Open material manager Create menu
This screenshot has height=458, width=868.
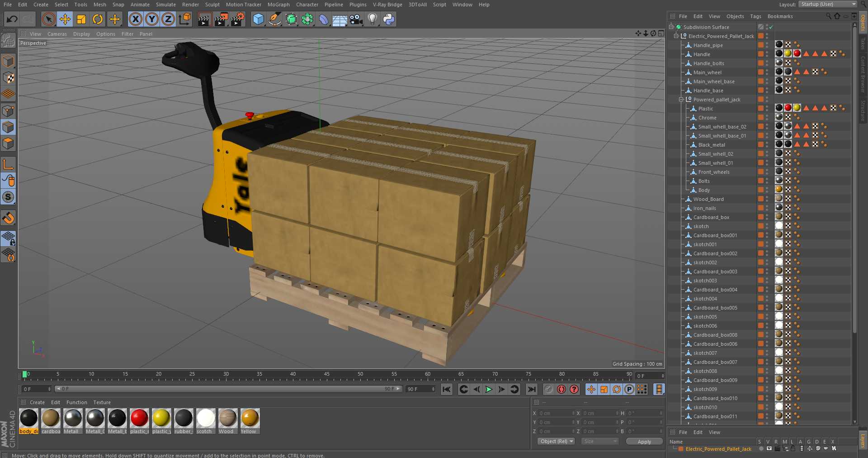[x=37, y=402]
